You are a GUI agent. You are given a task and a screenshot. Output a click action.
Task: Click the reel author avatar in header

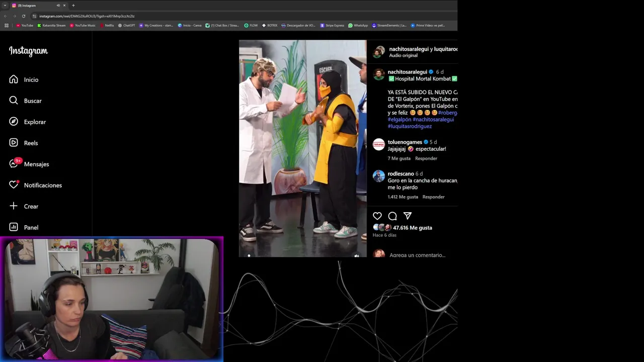point(379,52)
